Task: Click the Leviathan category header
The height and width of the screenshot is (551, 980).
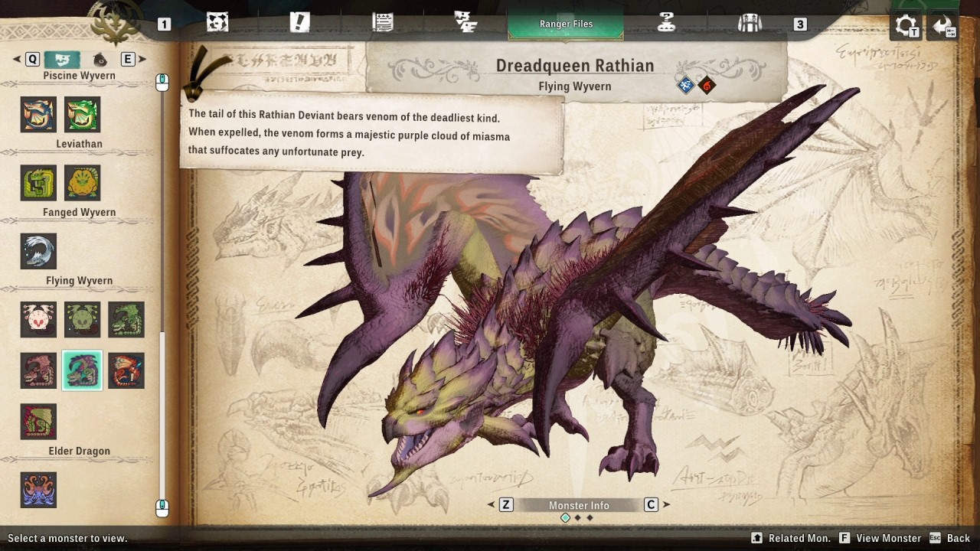Action: coord(79,144)
